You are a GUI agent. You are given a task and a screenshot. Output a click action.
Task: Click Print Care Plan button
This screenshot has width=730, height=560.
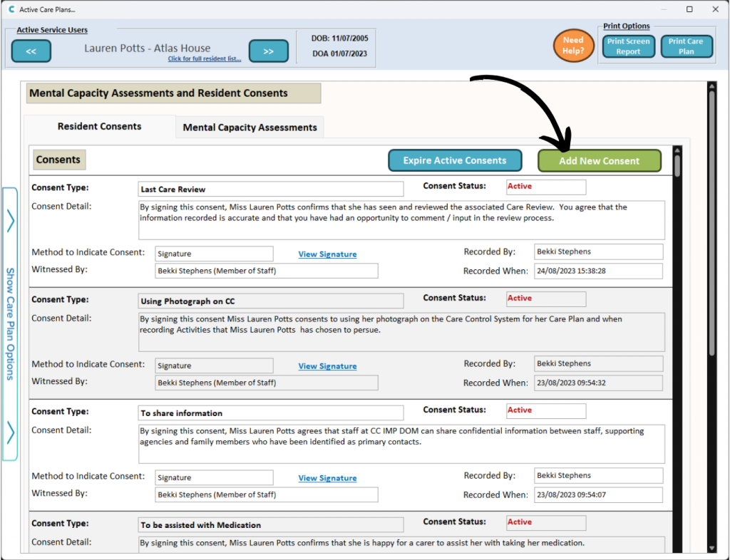tap(686, 46)
